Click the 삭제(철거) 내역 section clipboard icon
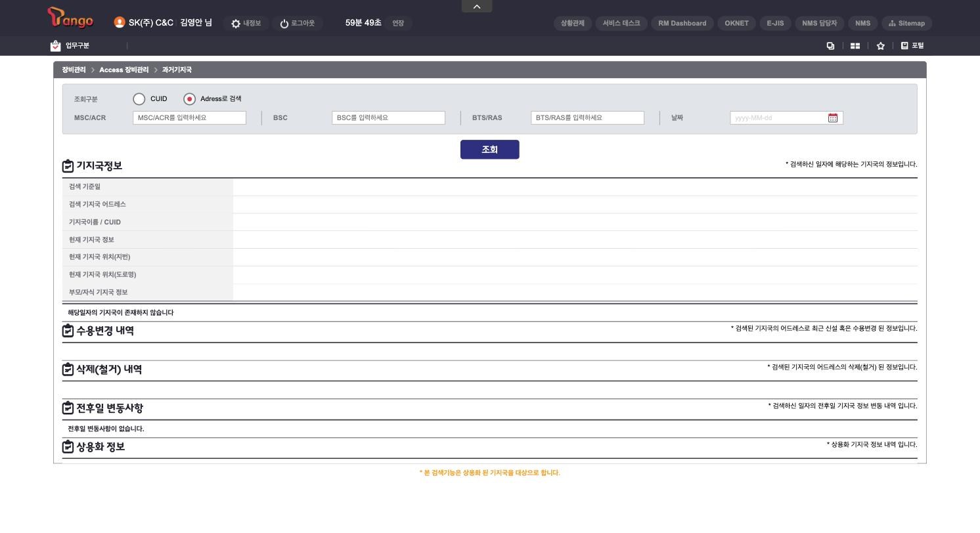The image size is (980, 533). [68, 370]
